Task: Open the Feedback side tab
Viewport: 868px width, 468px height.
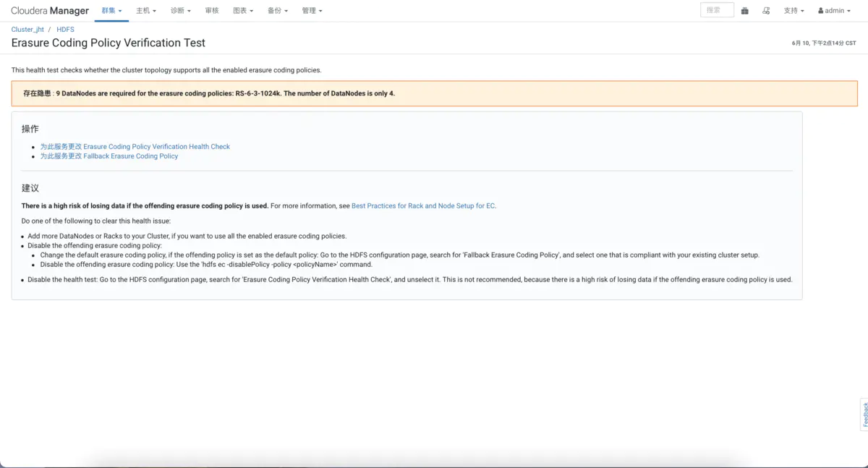Action: point(864,414)
